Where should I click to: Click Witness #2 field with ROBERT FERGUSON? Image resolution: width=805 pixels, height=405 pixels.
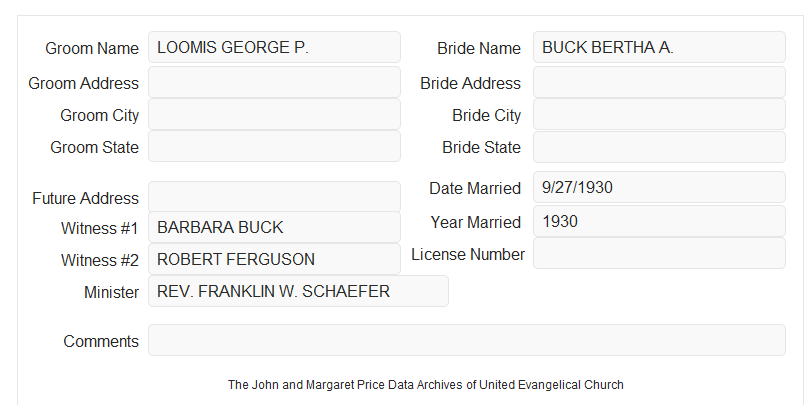pyautogui.click(x=274, y=259)
